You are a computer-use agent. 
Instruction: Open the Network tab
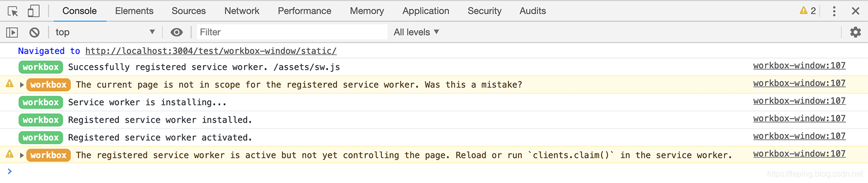point(242,11)
